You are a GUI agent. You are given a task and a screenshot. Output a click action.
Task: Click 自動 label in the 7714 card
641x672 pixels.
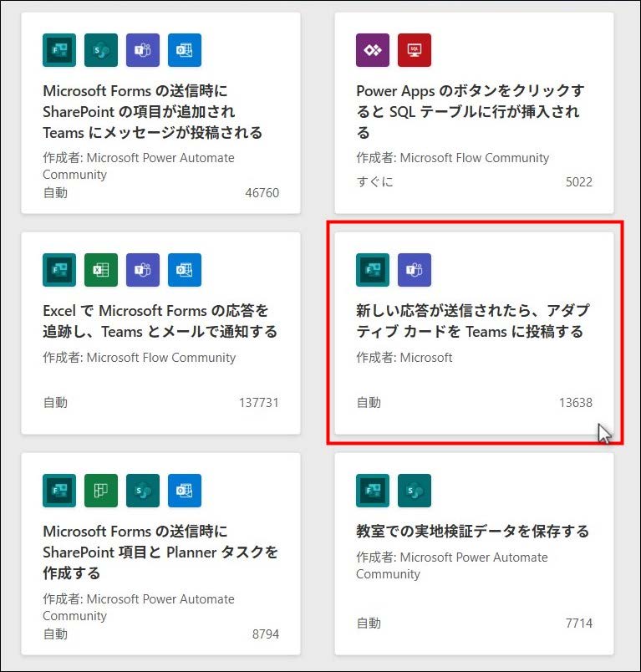click(369, 624)
